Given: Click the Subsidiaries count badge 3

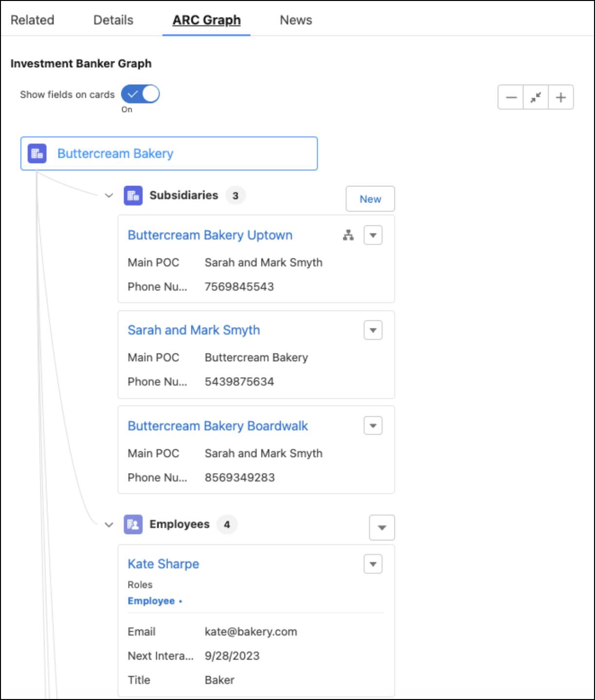Looking at the screenshot, I should pos(235,196).
